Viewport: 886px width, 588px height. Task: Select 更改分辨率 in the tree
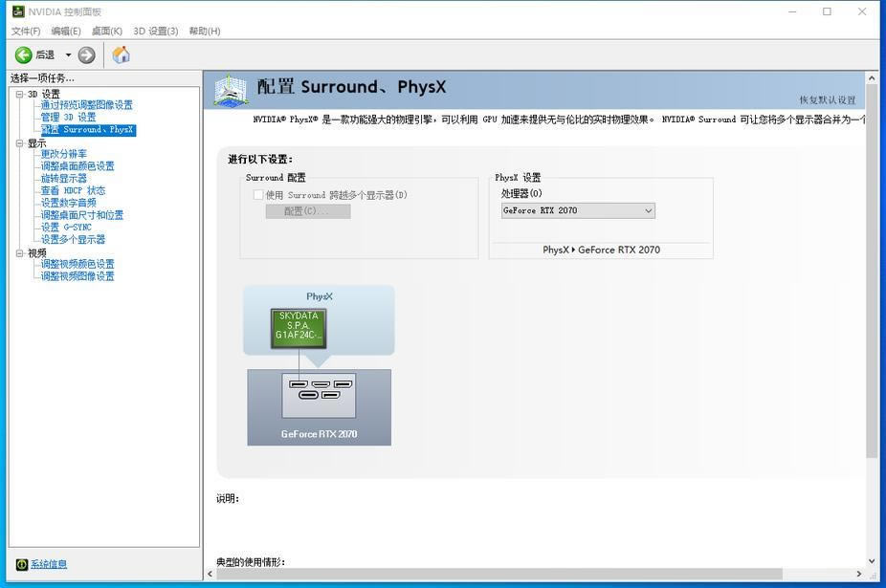[x=64, y=154]
